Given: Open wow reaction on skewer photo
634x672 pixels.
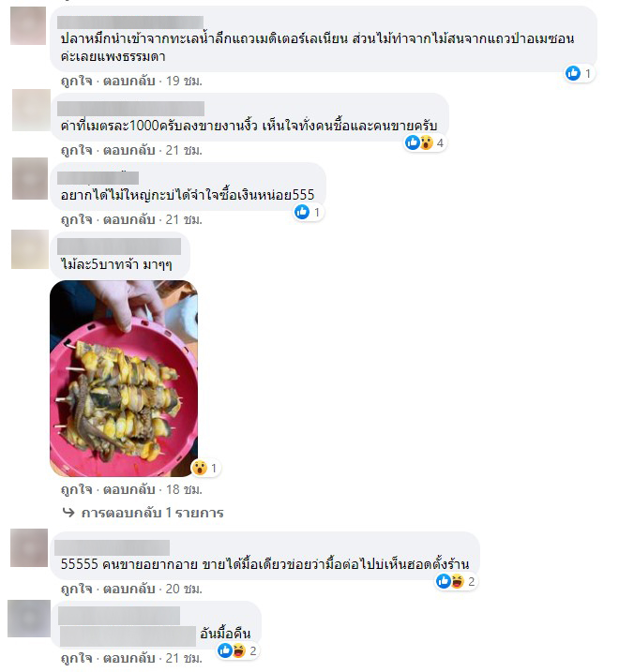Looking at the screenshot, I should (x=200, y=468).
